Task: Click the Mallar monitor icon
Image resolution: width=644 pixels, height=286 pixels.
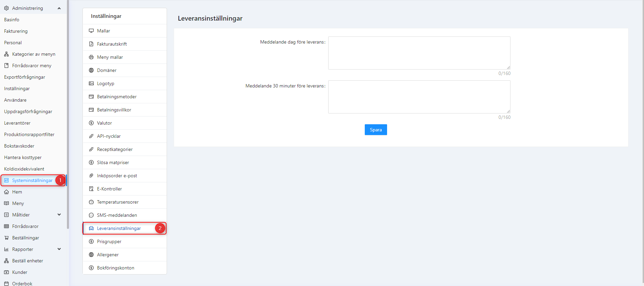Action: point(91,31)
